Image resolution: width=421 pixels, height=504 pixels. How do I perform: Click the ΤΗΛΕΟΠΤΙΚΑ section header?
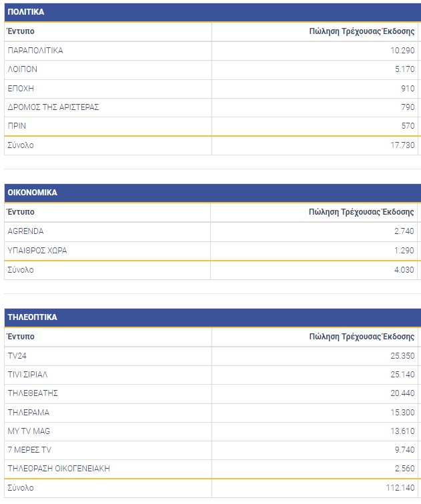(32, 317)
